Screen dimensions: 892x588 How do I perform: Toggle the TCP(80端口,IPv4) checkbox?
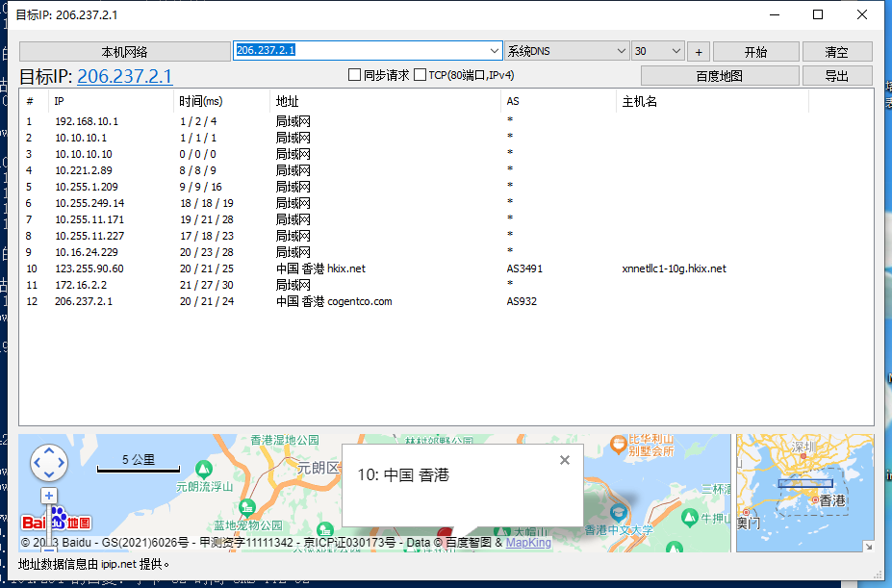point(420,75)
